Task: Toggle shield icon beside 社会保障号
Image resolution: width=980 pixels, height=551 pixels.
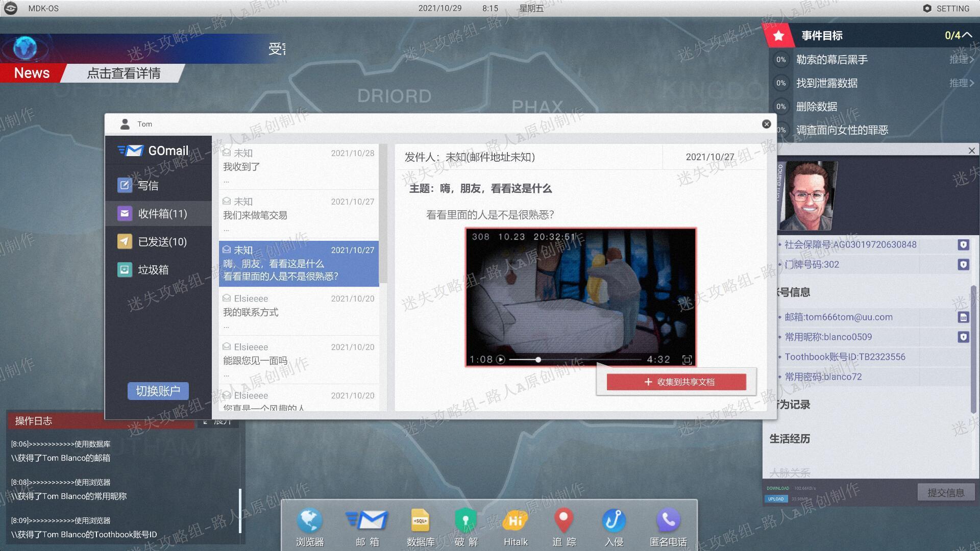Action: coord(963,245)
